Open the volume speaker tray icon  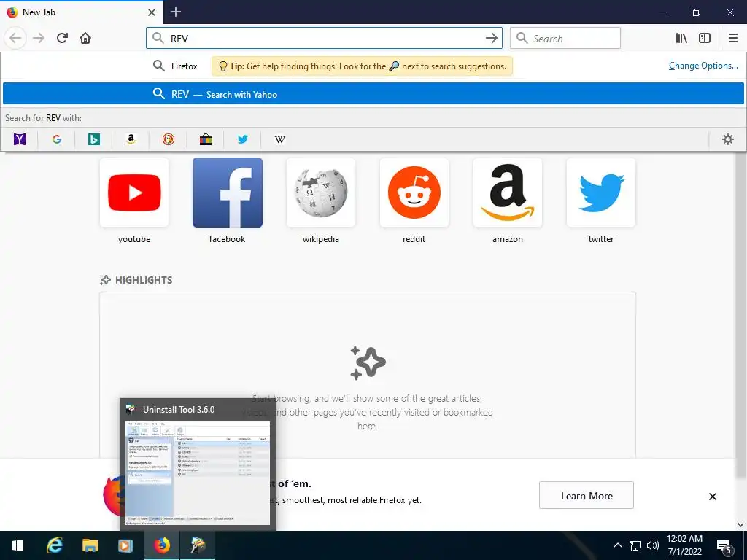(652, 545)
